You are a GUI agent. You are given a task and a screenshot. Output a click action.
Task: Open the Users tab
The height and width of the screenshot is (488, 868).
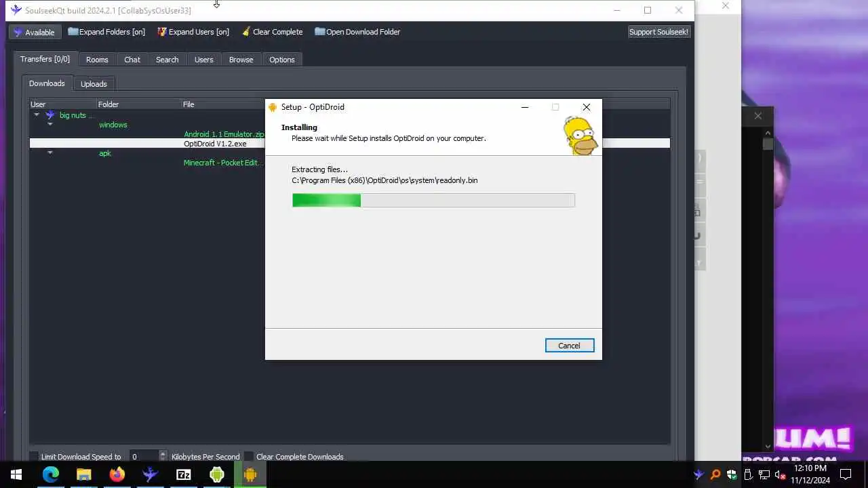click(203, 60)
